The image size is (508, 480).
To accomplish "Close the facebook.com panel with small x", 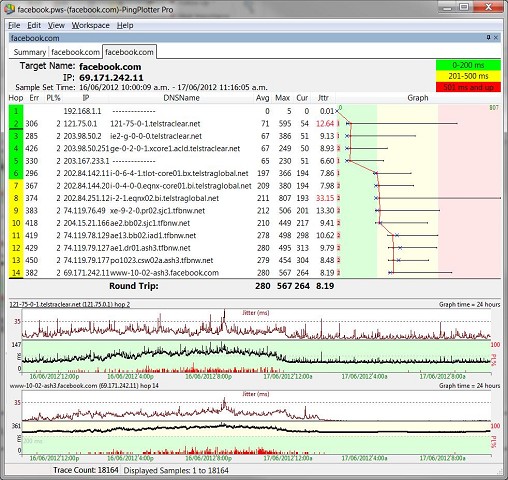I will (496, 38).
